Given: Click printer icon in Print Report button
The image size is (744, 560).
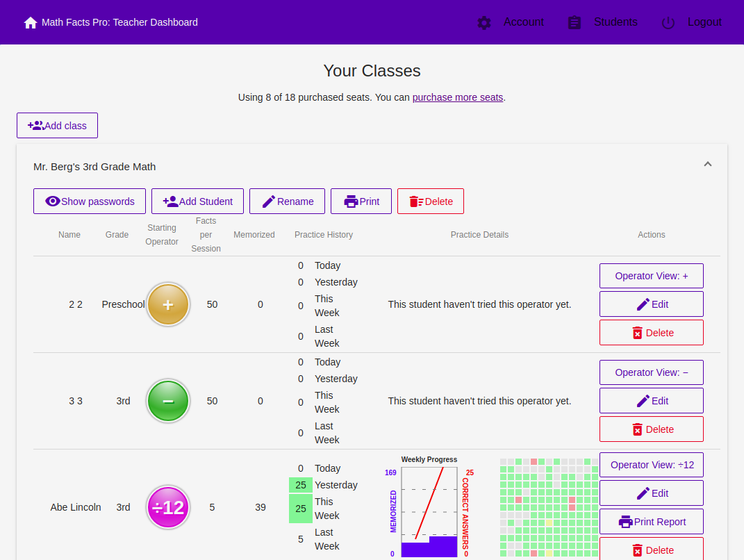Looking at the screenshot, I should pos(626,522).
